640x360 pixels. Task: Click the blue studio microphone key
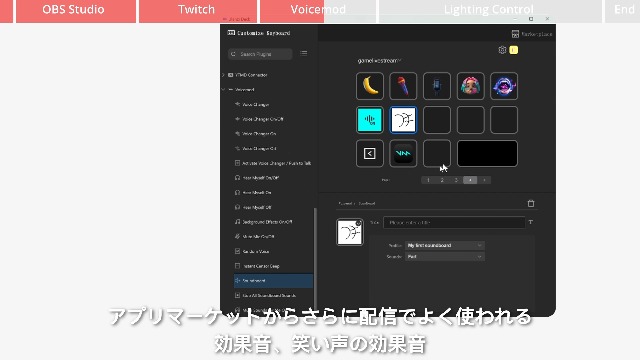(437, 86)
